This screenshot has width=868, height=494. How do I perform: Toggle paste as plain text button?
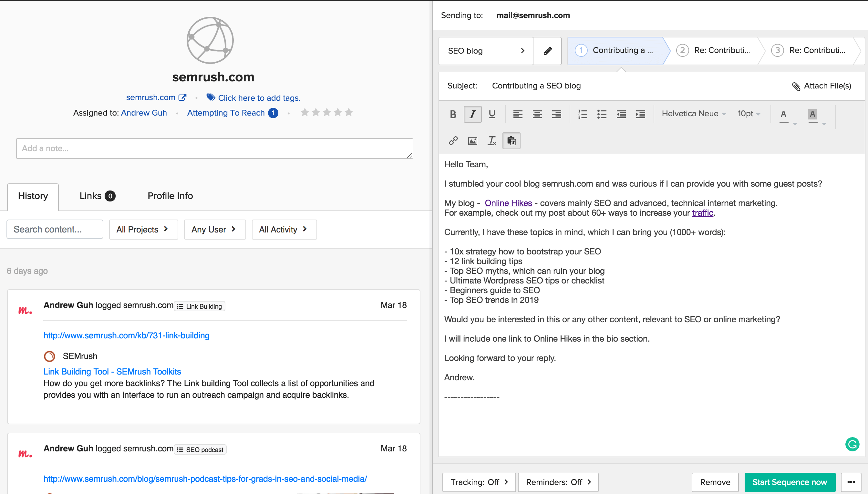pos(511,140)
